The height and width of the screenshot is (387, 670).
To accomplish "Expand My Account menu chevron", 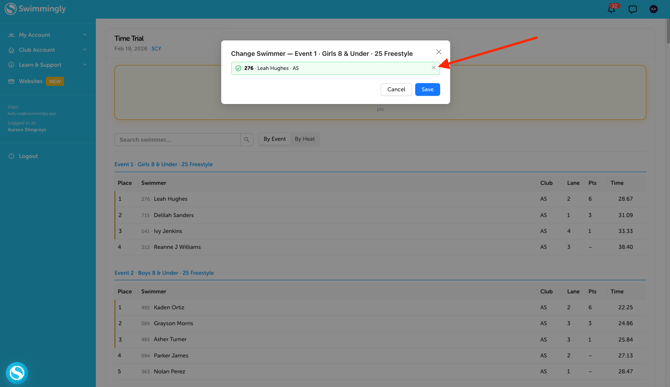I will (85, 35).
